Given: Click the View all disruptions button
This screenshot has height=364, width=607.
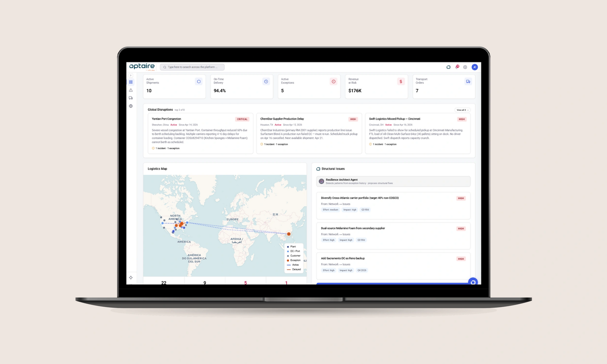Looking at the screenshot, I should 462,110.
